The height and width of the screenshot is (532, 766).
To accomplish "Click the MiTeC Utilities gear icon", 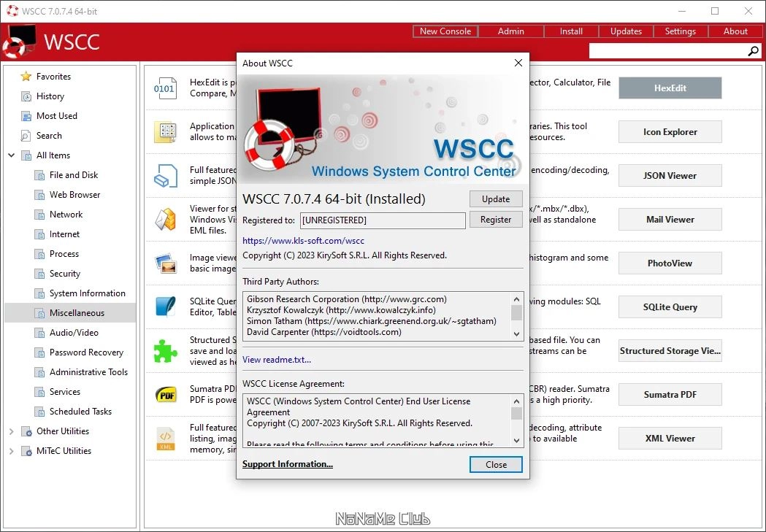I will click(26, 451).
